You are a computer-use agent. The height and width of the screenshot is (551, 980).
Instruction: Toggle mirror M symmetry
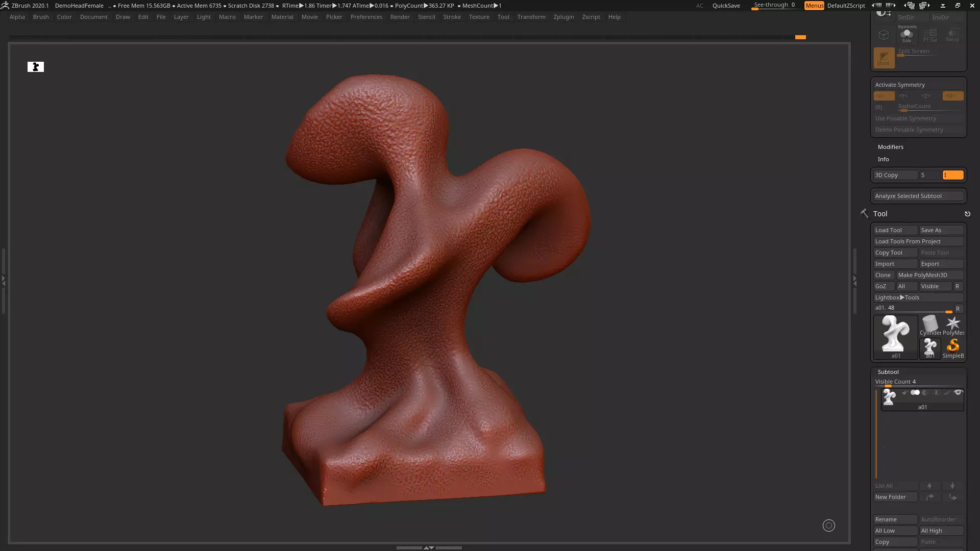click(952, 96)
